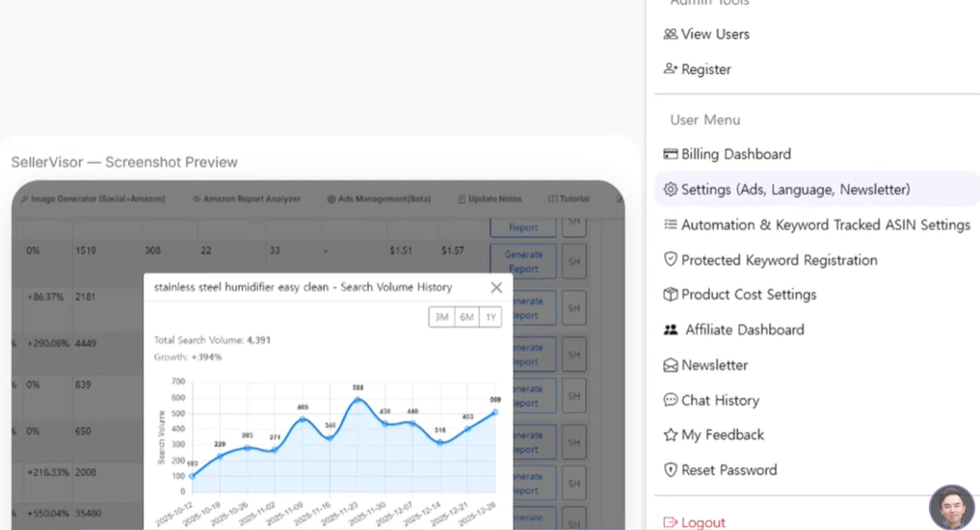Screen dimensions: 980x530
Task: Open Image Generator (Social+Amazon) tab
Action: tap(93, 199)
